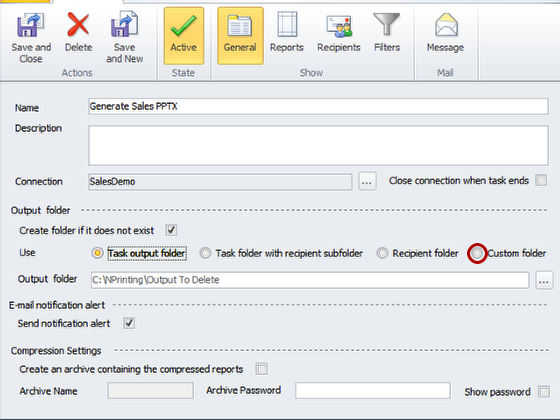The width and height of the screenshot is (560, 420).
Task: Select the Custom folder radio option
Action: coord(477,253)
